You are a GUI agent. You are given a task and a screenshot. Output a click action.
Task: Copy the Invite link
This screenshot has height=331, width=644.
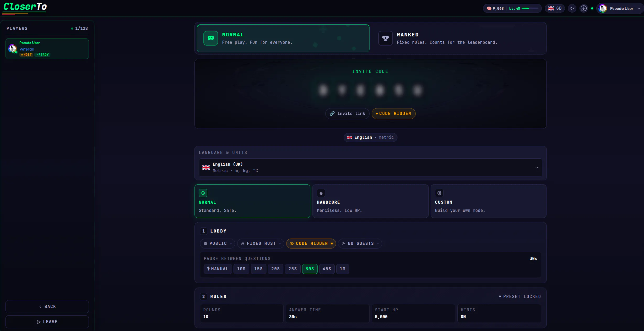(347, 114)
